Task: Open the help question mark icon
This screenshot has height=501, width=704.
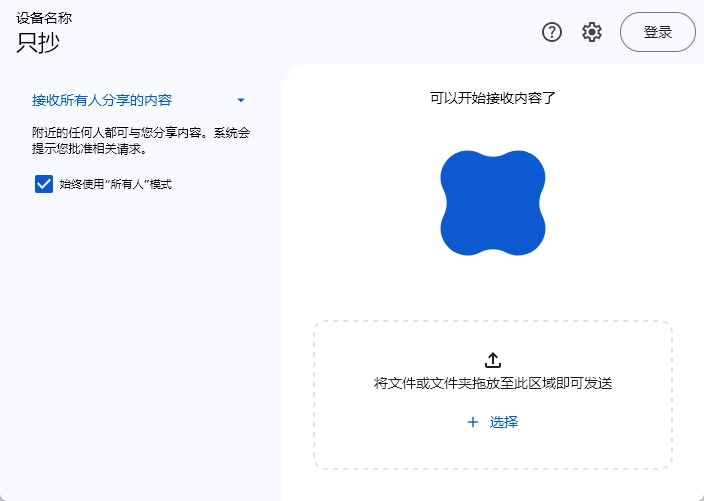Action: 552,32
